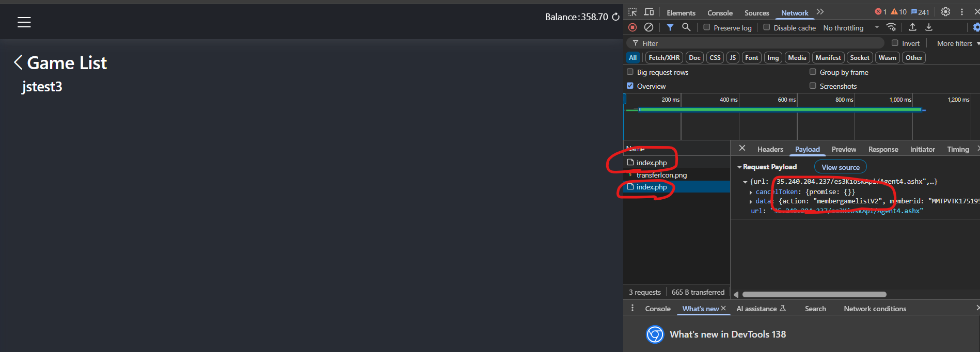Viewport: 980px width, 352px height.
Task: Click the horizontal scrollbar in payload pane
Action: coord(814,295)
